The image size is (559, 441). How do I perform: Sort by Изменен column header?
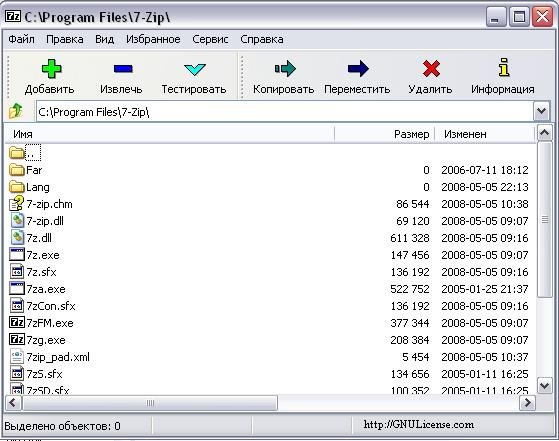coord(485,134)
